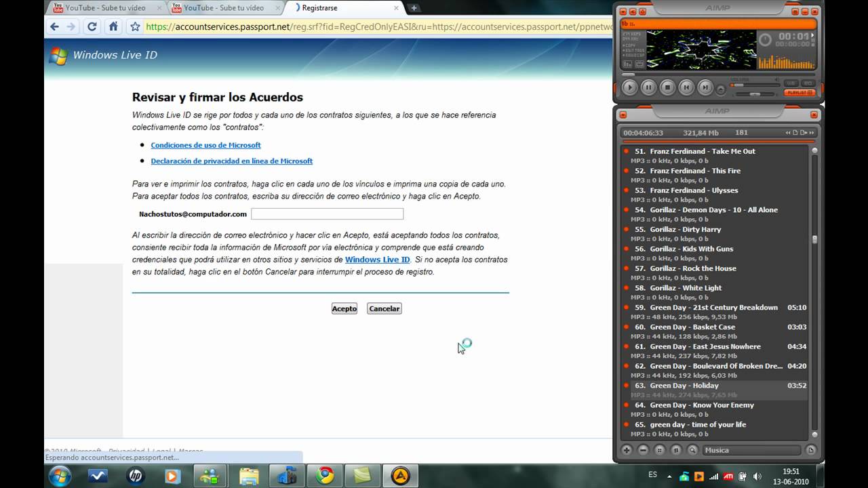Screen dimensions: 868x488
Task: Click the add (plus) button in AIMP playlist
Action: pos(627,450)
